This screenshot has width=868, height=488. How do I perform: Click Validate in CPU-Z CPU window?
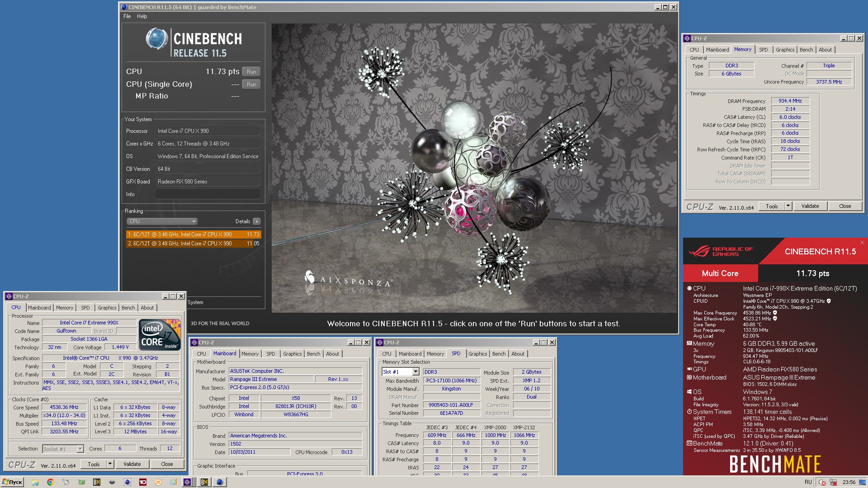132,464
